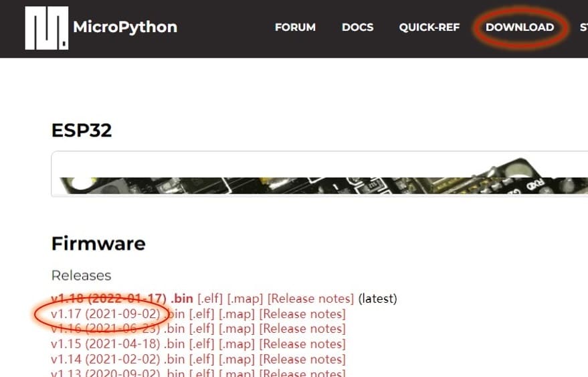View v1.15 Release notes
This screenshot has height=377, width=588.
tap(302, 344)
